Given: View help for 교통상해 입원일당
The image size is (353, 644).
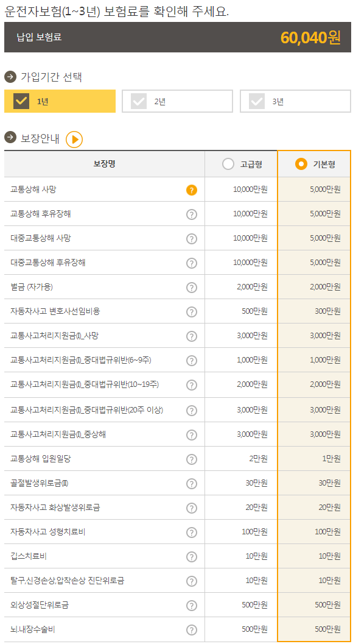Looking at the screenshot, I should pyautogui.click(x=192, y=459).
